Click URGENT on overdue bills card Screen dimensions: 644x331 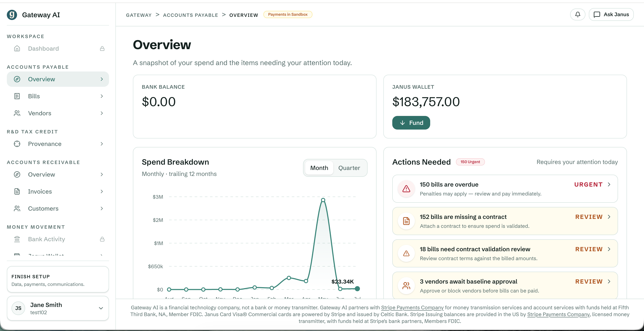[x=588, y=185]
